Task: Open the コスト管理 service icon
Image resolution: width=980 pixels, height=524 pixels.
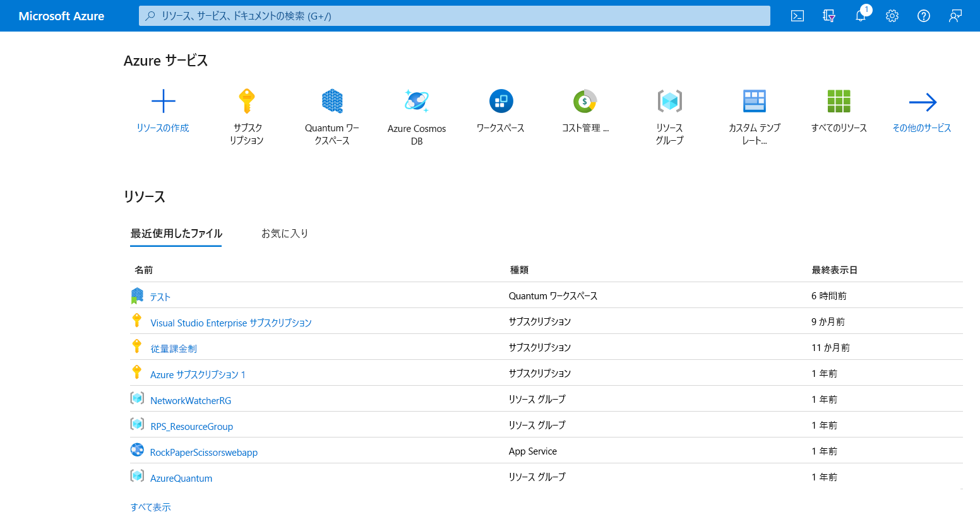Action: pyautogui.click(x=585, y=101)
